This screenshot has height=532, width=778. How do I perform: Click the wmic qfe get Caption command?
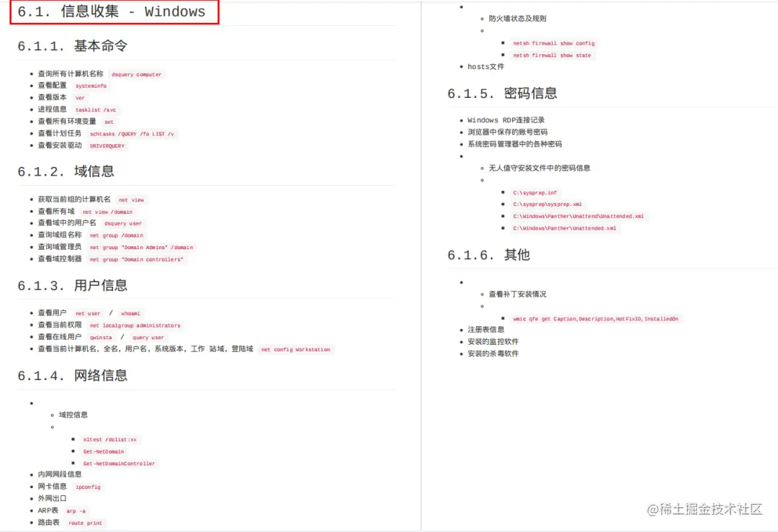tap(596, 319)
